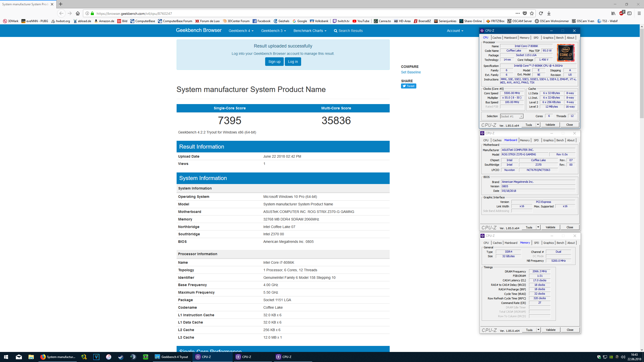Open the Mail app on taskbar

point(19,357)
